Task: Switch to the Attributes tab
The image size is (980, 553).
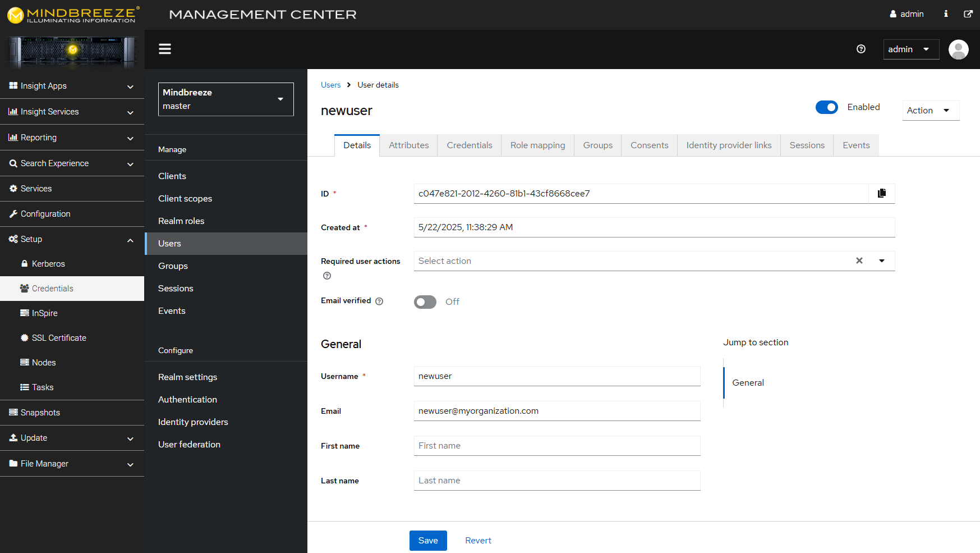Action: (x=408, y=145)
